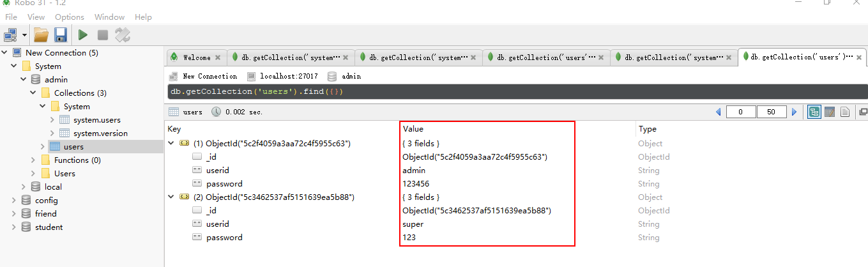The height and width of the screenshot is (267, 868).
Task: Click the connect to server icon
Action: pyautogui.click(x=11, y=34)
